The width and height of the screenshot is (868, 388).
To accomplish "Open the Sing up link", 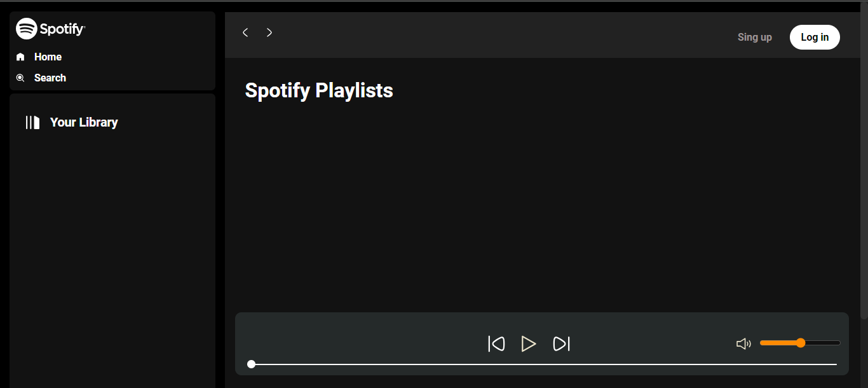I will pos(754,37).
